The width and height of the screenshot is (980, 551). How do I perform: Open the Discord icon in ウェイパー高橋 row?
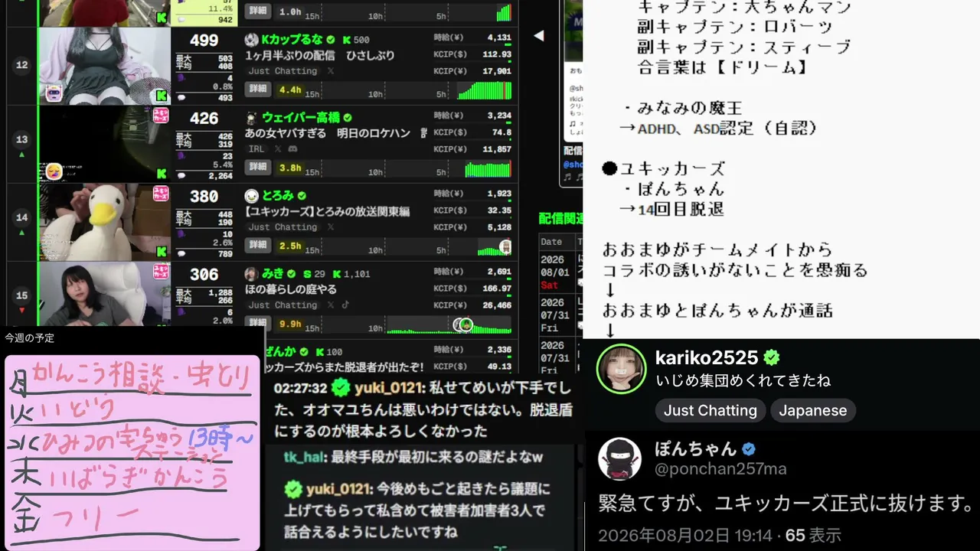coord(294,149)
